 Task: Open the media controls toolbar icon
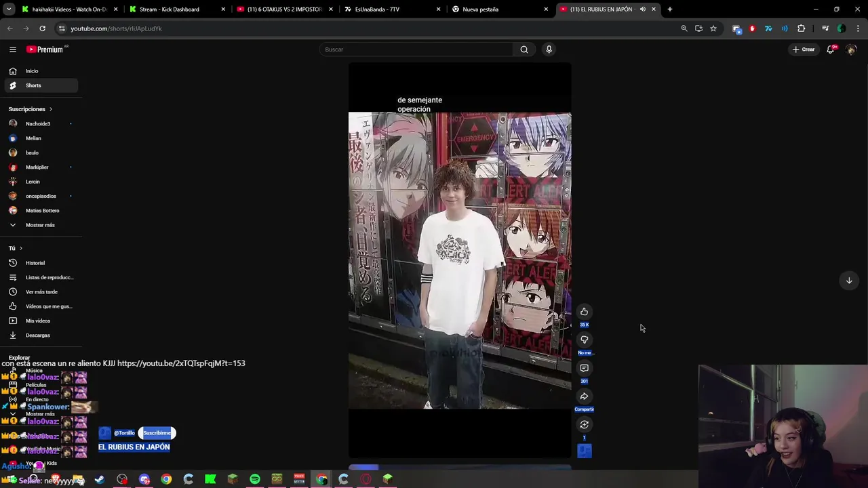[825, 28]
